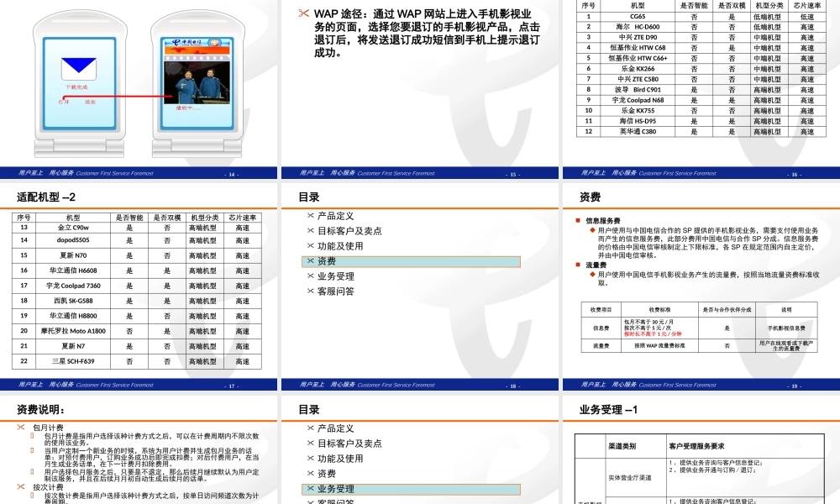The image size is (840, 504).
Task: Click the China Telecom logo banner on the phone
Action: (197, 42)
